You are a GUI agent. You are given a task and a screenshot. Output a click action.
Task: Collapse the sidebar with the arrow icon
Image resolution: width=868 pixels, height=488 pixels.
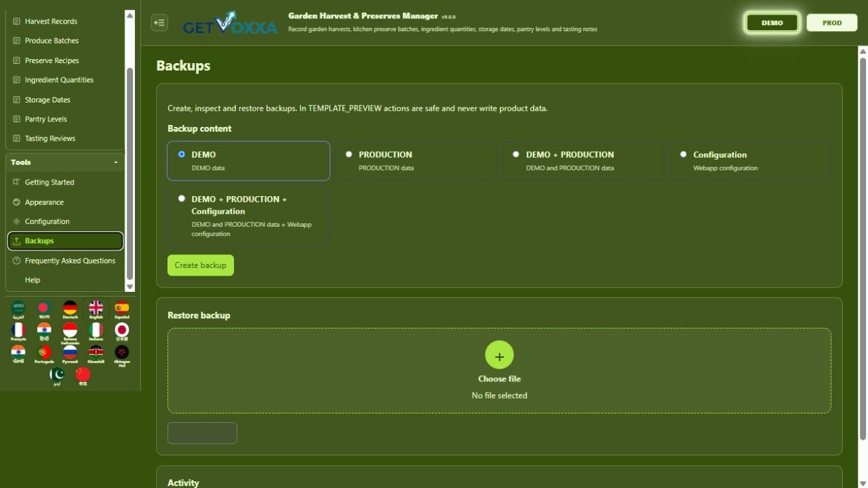[x=159, y=22]
